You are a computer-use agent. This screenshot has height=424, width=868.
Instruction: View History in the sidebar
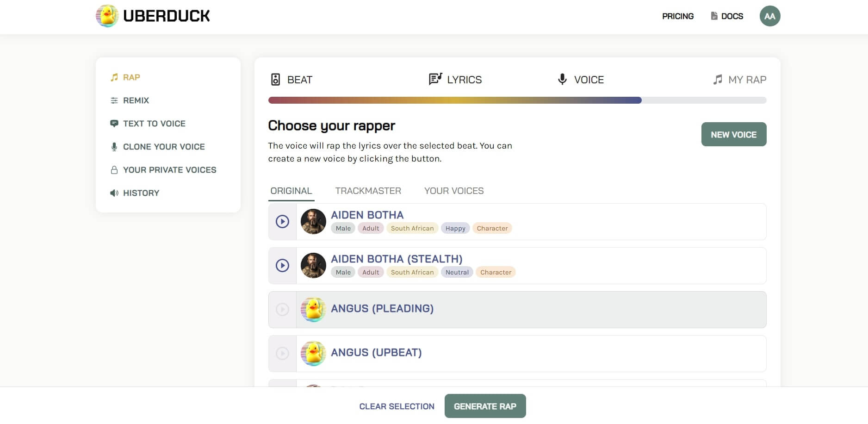(141, 193)
